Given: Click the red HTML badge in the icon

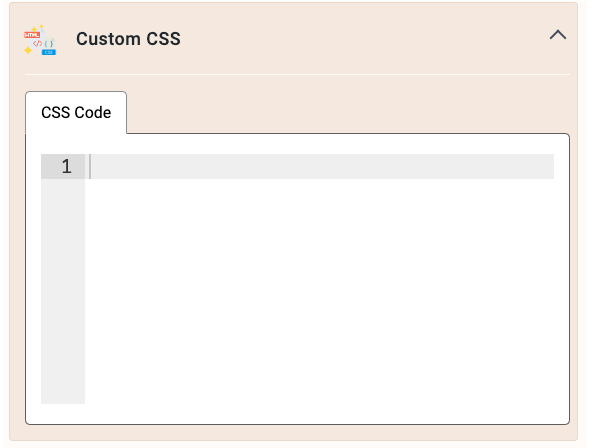Looking at the screenshot, I should pyautogui.click(x=32, y=35).
